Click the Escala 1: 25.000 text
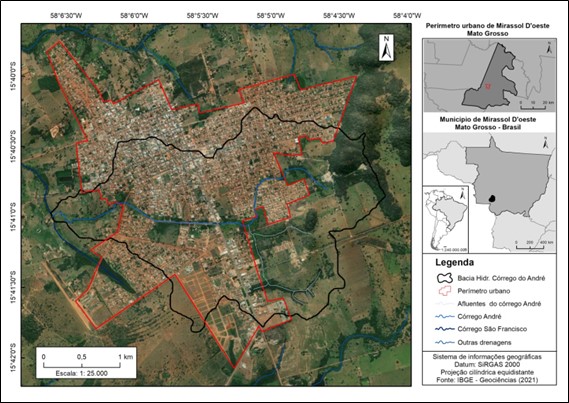The width and height of the screenshot is (569, 403). tap(82, 373)
